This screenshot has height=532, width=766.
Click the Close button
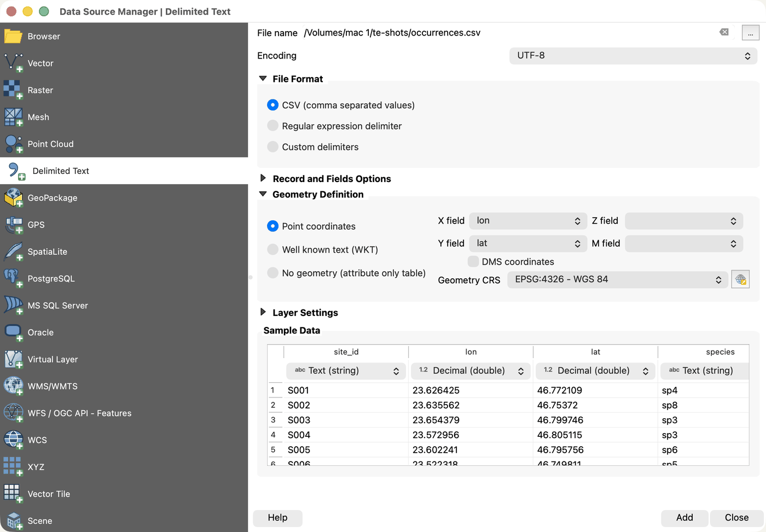(736, 518)
